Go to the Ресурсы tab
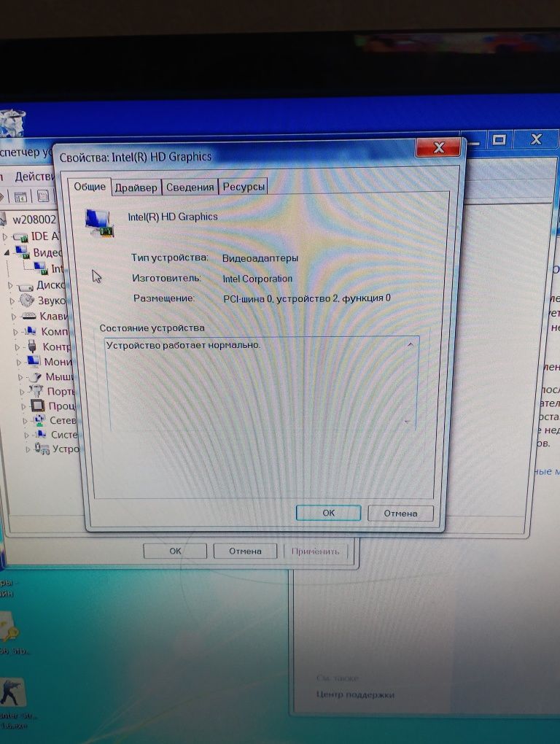This screenshot has width=560, height=744. pos(244,187)
